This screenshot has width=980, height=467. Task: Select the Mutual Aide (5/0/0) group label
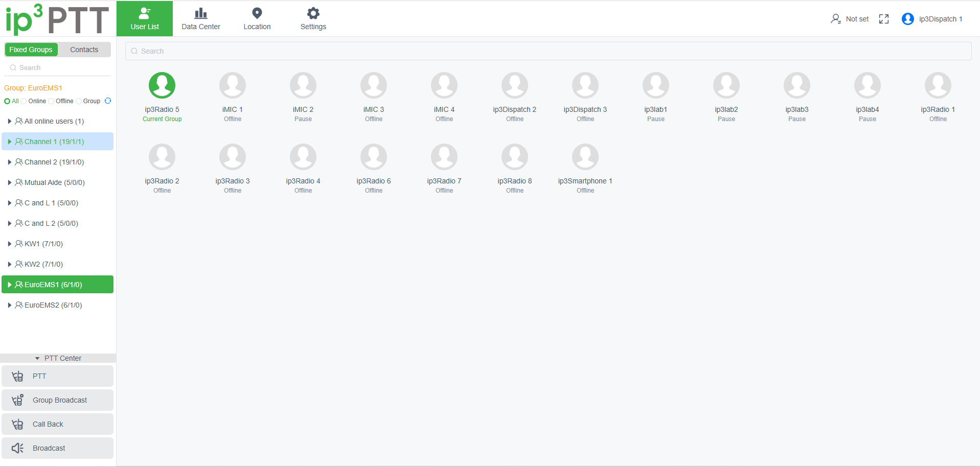55,182
